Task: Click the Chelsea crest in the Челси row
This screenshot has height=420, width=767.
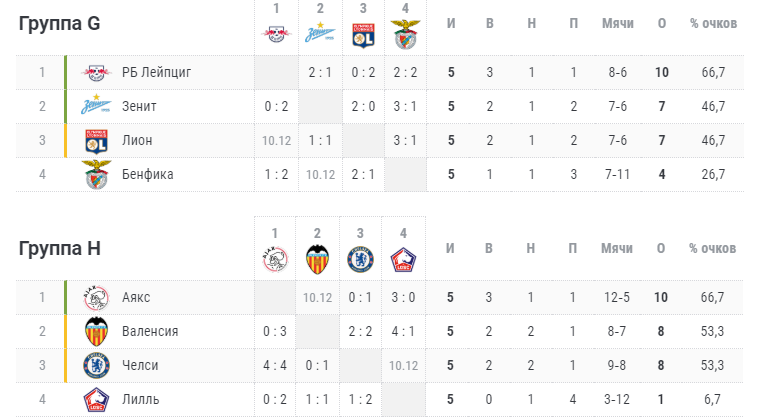Action: [96, 365]
